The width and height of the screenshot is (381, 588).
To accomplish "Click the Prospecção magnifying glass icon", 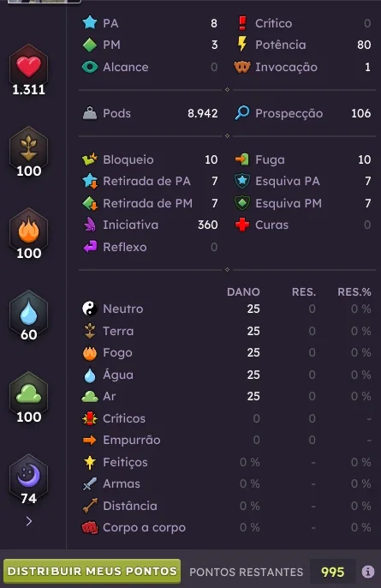I will 242,113.
